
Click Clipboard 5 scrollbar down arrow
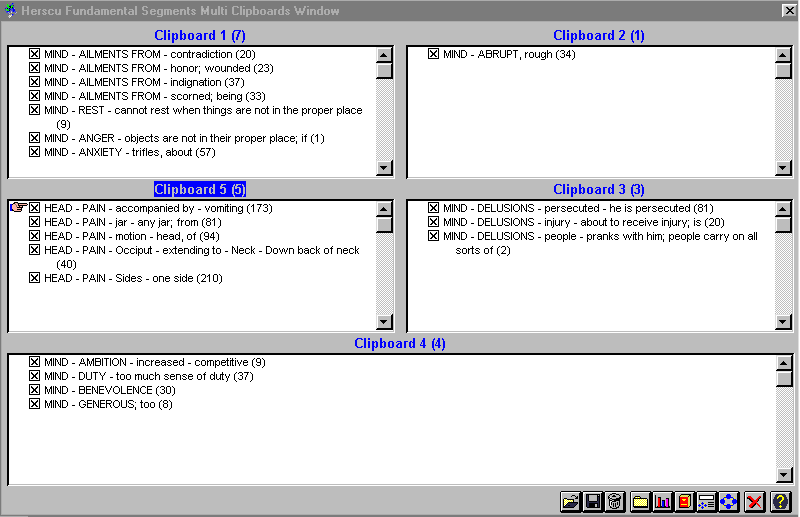coord(384,322)
